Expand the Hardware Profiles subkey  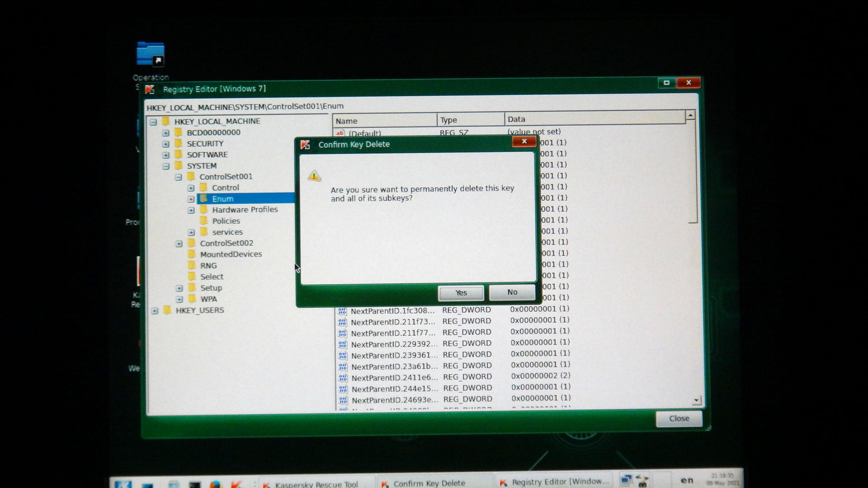[x=191, y=211]
